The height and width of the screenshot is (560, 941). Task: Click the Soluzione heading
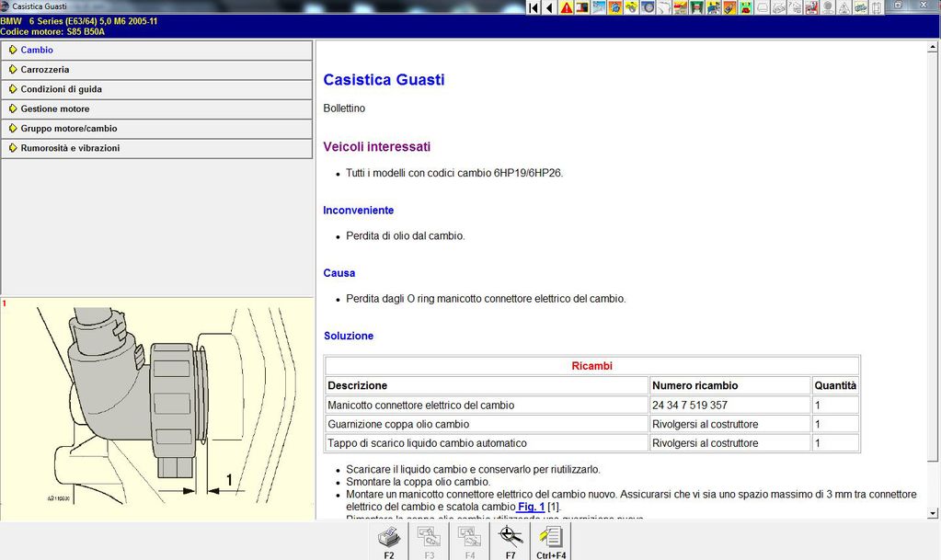coord(349,336)
